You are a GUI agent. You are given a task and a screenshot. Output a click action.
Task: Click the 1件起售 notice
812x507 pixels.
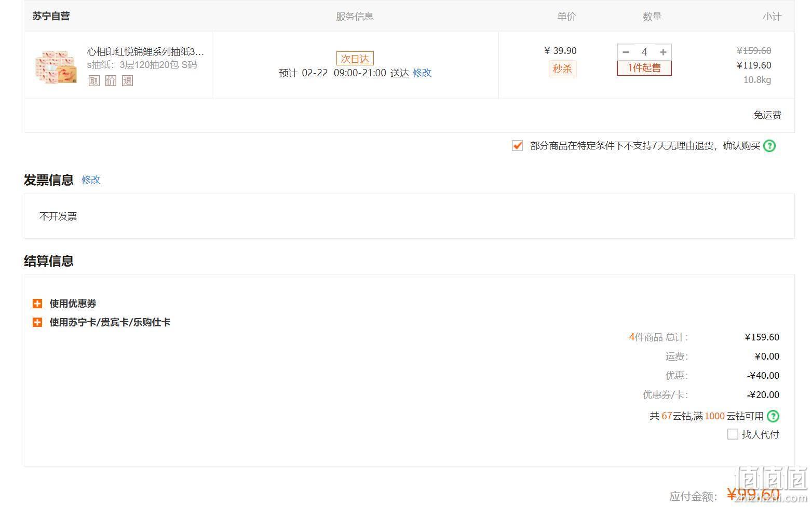(x=644, y=68)
